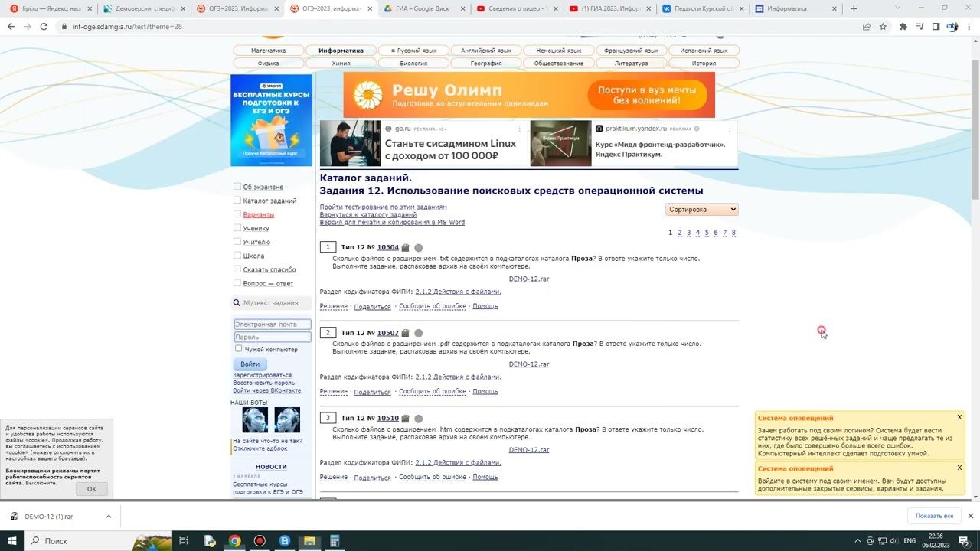Click the Войти login button
Viewport: 980px width, 551px height.
(x=250, y=364)
